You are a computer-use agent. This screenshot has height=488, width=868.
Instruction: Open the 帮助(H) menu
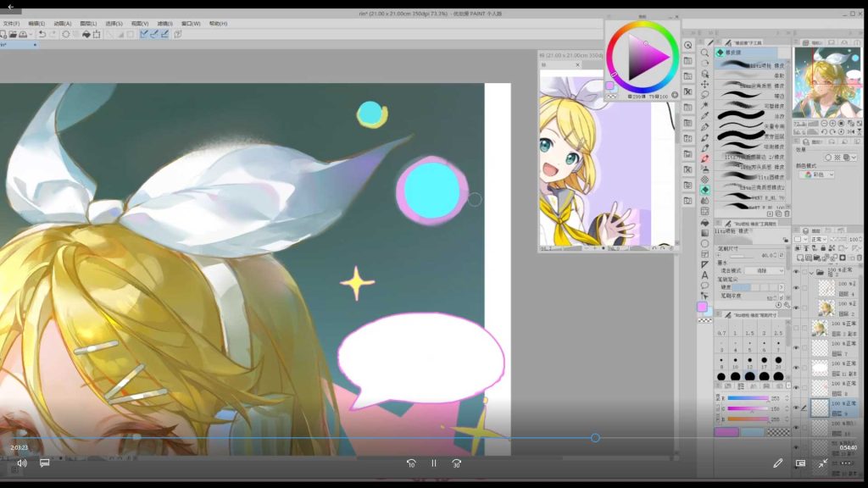click(x=218, y=24)
